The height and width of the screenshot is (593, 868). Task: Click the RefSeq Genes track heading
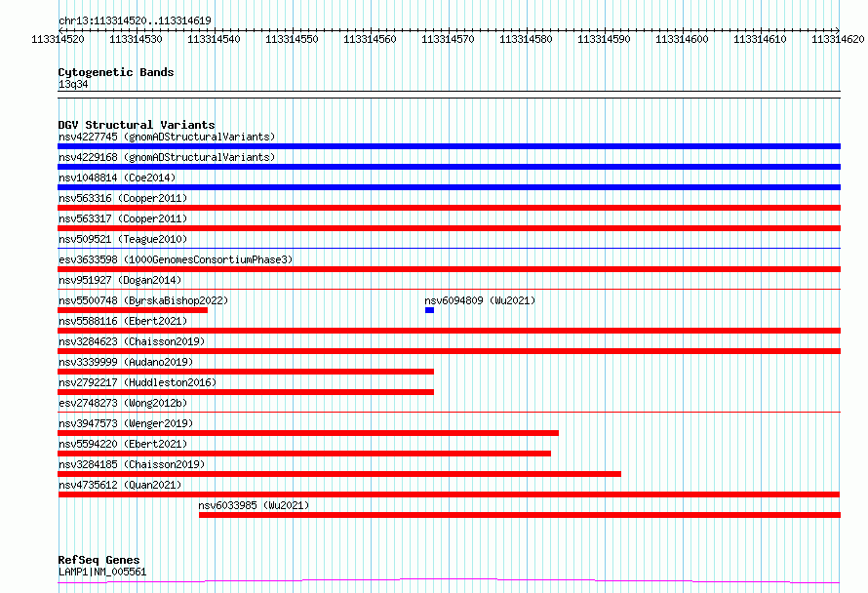(99, 560)
